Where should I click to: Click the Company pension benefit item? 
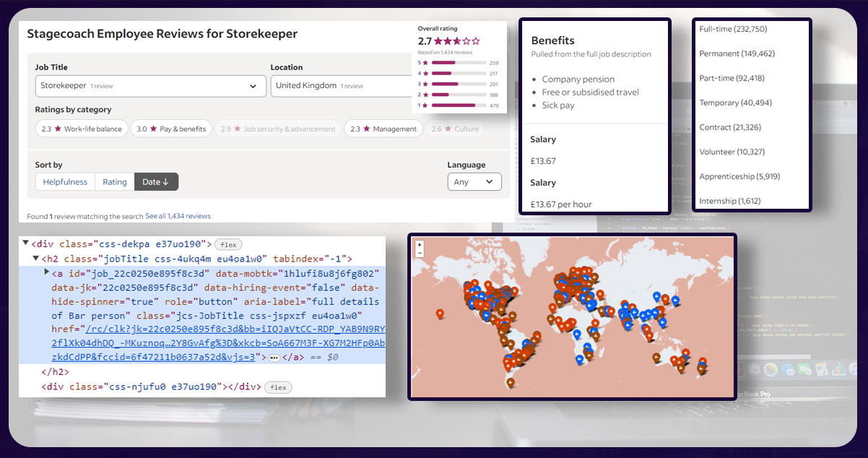pos(578,79)
